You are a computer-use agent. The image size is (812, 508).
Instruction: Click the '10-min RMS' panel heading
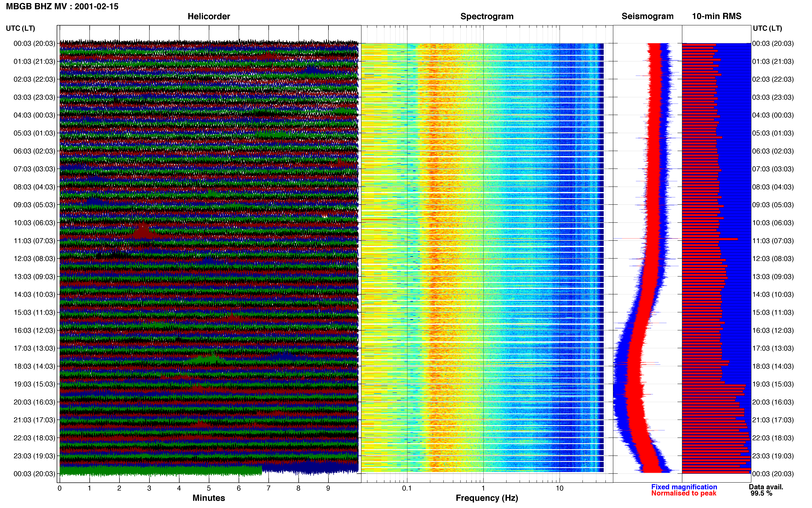[x=716, y=16]
